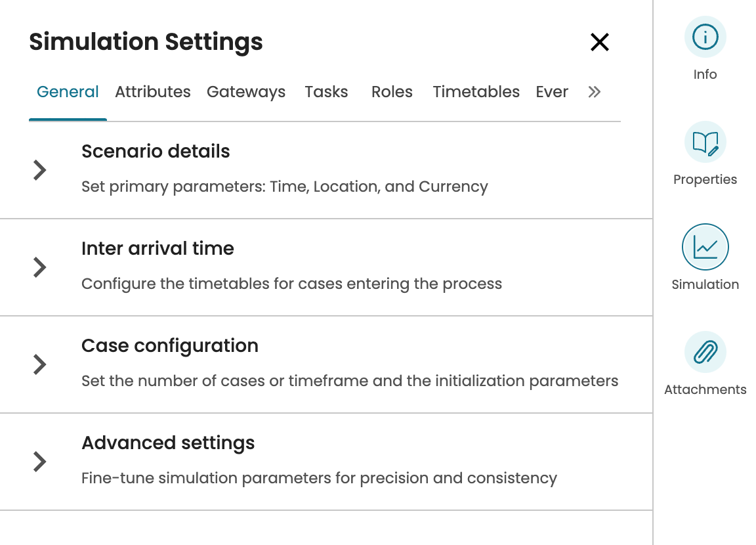Image resolution: width=756 pixels, height=545 pixels.
Task: Open the Info panel icon
Action: point(705,37)
